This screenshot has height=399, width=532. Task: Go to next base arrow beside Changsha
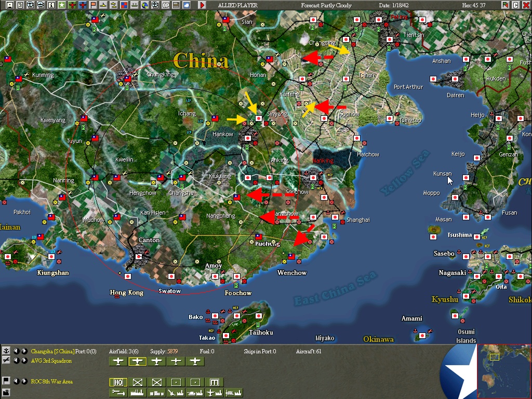[x=24, y=351]
